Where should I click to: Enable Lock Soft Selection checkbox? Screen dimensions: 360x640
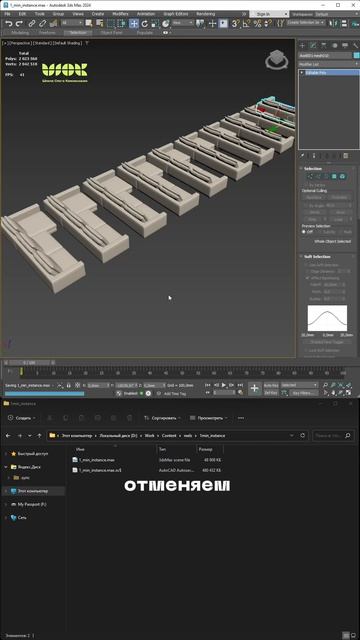pyautogui.click(x=307, y=350)
